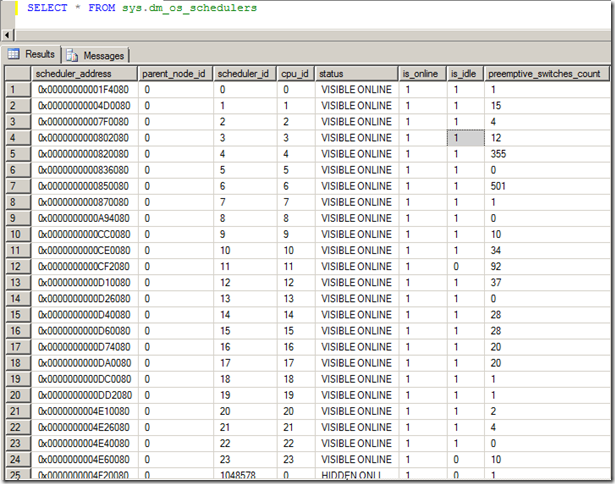This screenshot has height=484, width=615.
Task: Click cell 0x0000000000CE0080
Action: [85, 251]
